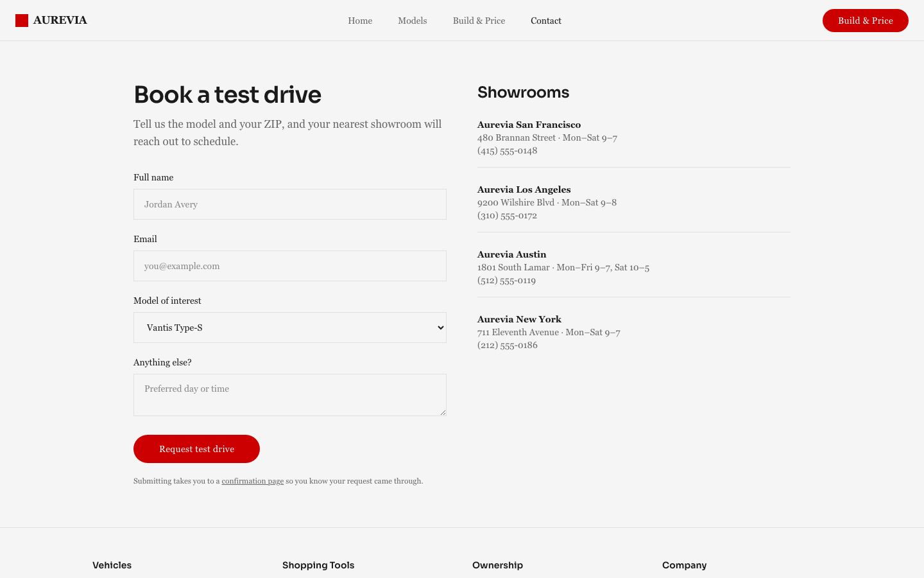Click the Ownership footer heading
This screenshot has width=924, height=578.
[497, 565]
